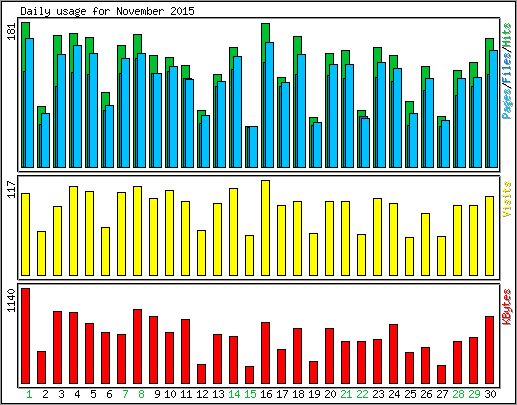
Task: Click day label 25 on the x-axis
Action: tap(410, 394)
